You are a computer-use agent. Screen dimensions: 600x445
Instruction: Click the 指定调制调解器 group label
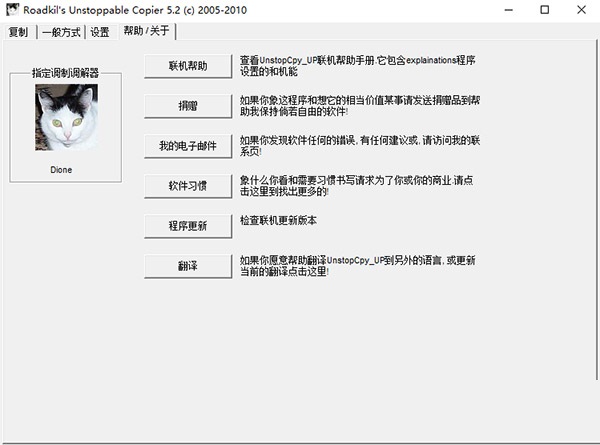click(x=65, y=73)
